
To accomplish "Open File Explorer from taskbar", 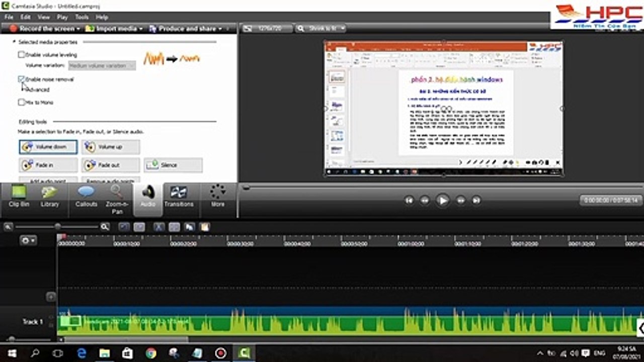I will (105, 353).
